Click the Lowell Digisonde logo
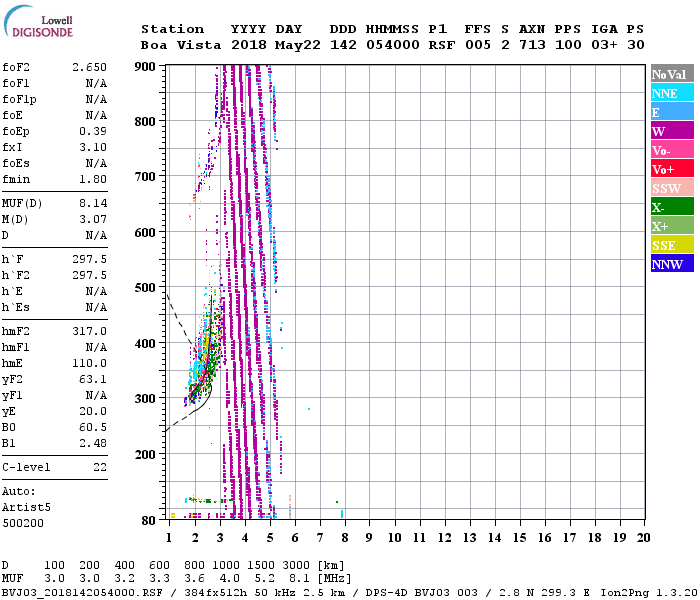 pos(38,21)
